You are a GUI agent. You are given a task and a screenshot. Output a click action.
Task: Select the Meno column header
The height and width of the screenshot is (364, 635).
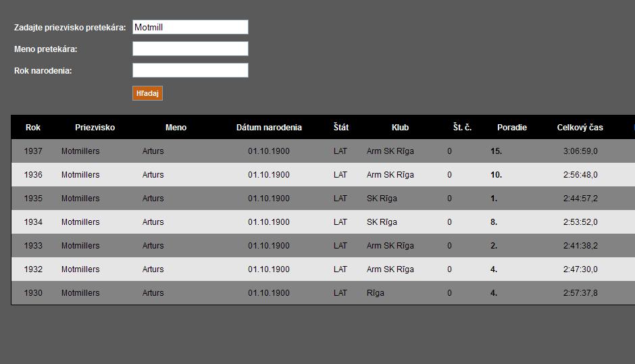coord(176,128)
